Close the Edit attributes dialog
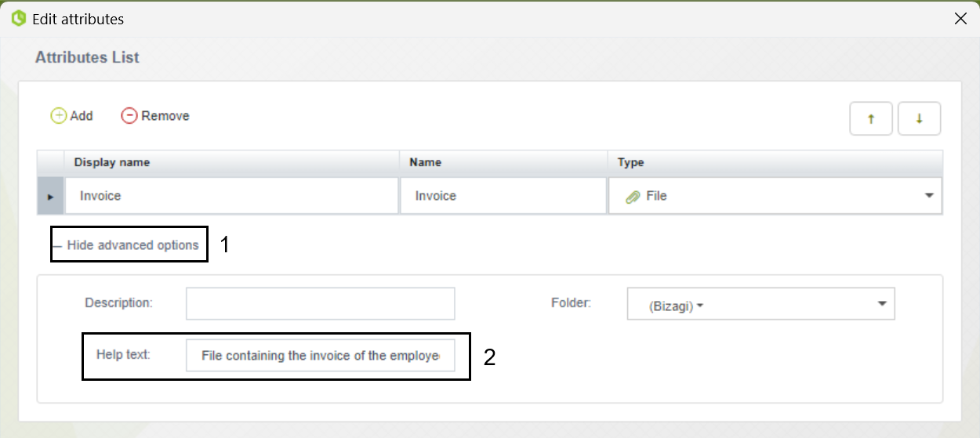Screen dimensions: 980x438 (x=960, y=19)
